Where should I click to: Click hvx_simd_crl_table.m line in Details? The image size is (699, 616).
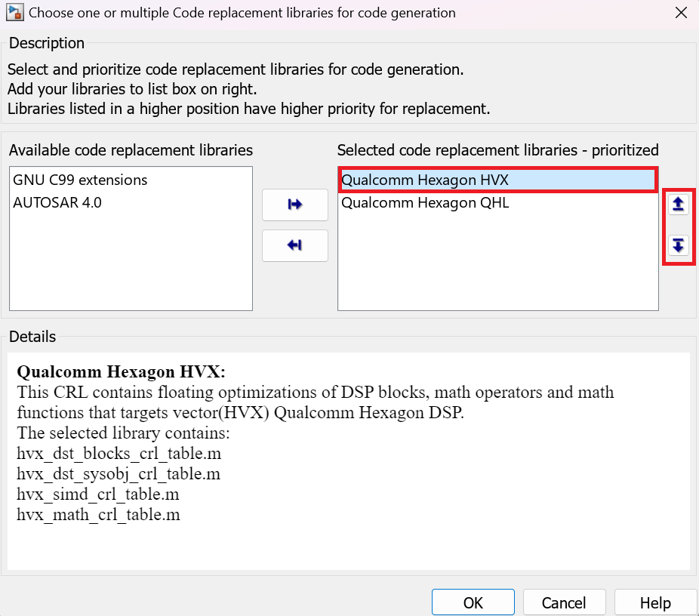98,494
